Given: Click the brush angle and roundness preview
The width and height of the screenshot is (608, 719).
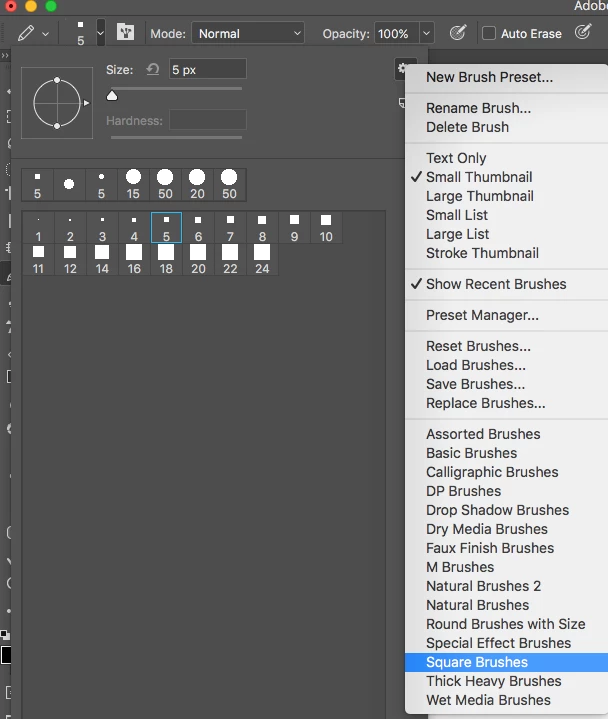Looking at the screenshot, I should [x=57, y=103].
